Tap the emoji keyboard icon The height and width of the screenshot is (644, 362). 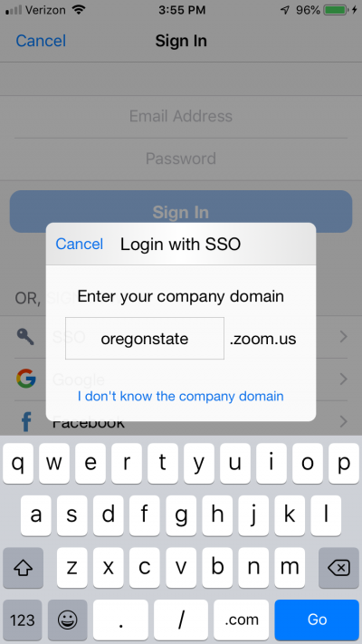coord(67,620)
